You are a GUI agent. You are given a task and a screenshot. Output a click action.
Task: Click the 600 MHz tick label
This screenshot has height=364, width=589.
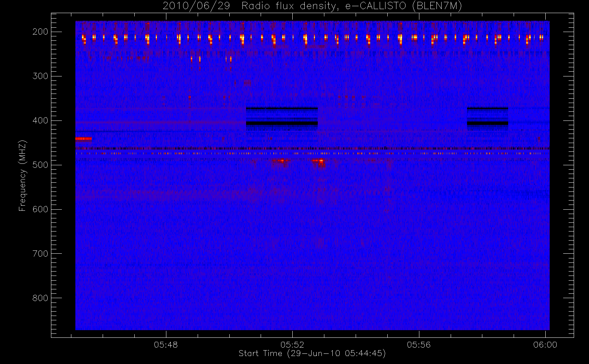[40, 209]
